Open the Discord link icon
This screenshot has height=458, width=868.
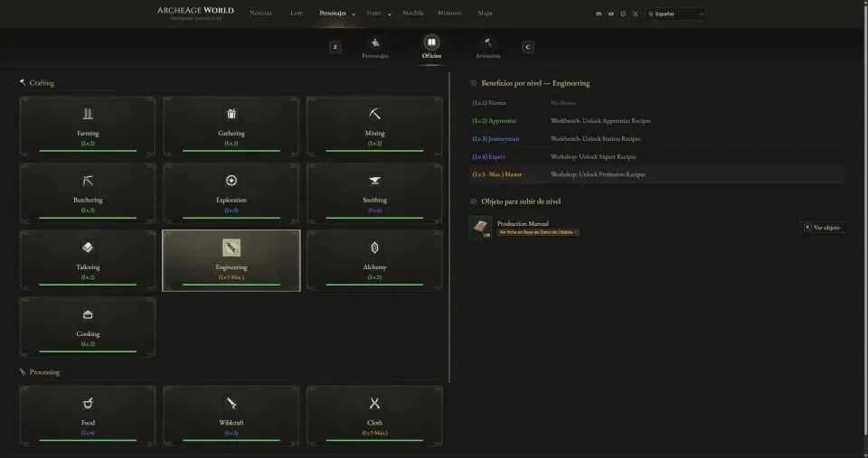coord(599,14)
